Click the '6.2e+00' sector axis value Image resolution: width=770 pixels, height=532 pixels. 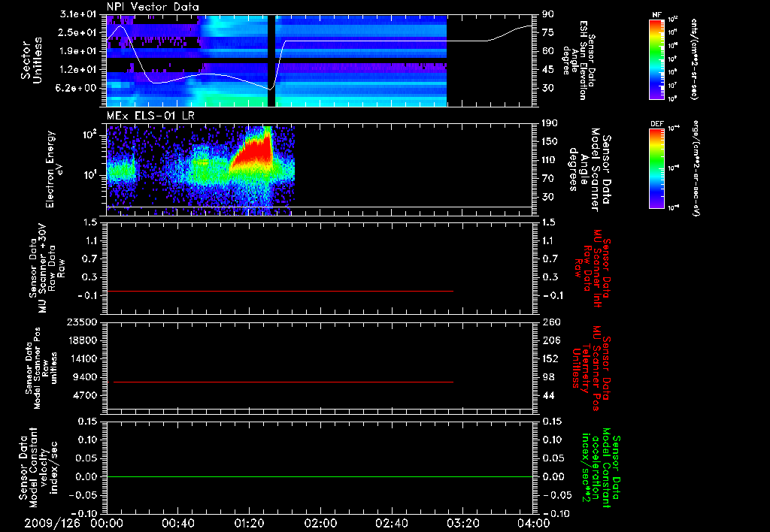78,88
